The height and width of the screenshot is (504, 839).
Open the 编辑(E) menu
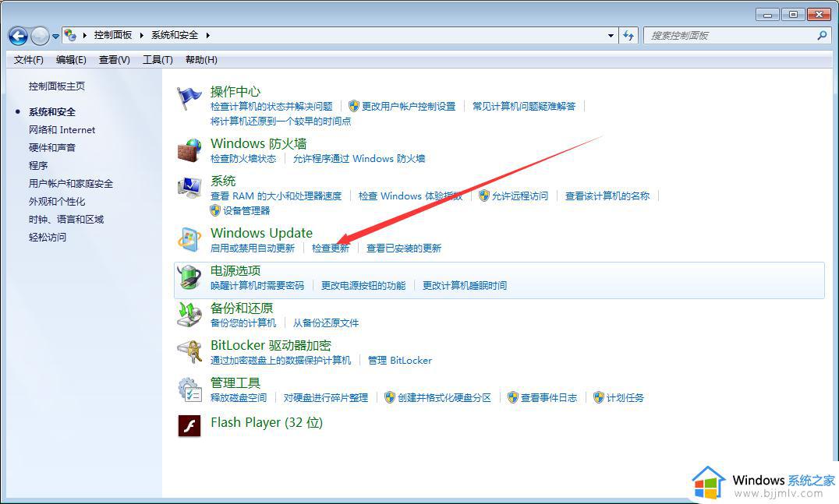71,60
